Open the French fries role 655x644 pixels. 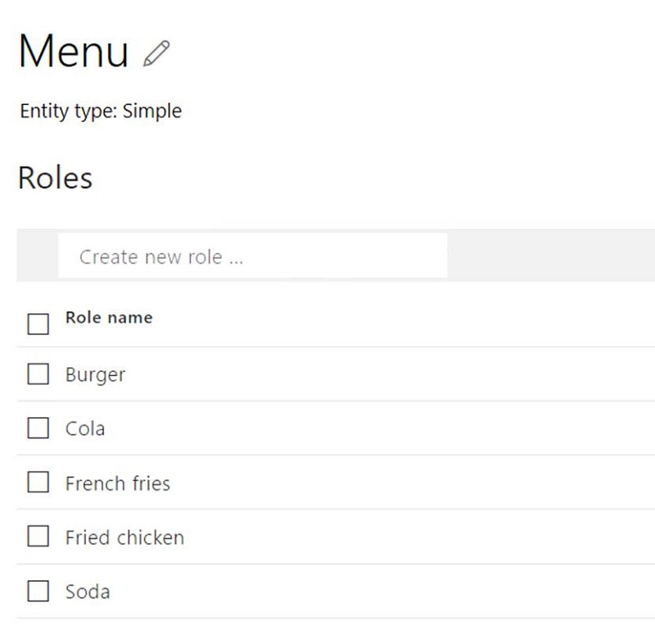[118, 483]
